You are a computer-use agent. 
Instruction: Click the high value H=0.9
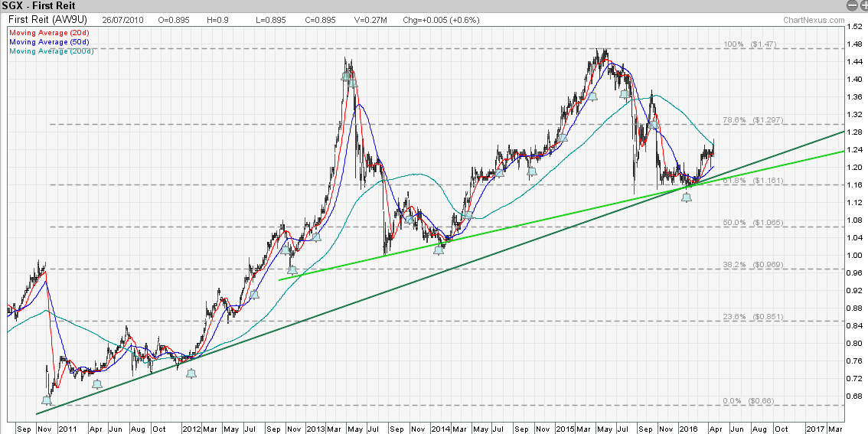(x=217, y=20)
